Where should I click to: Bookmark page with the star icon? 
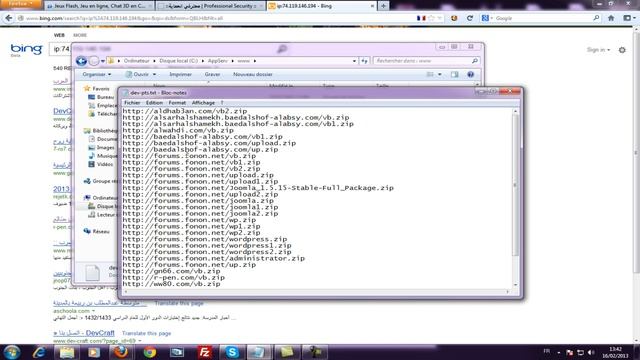point(431,18)
